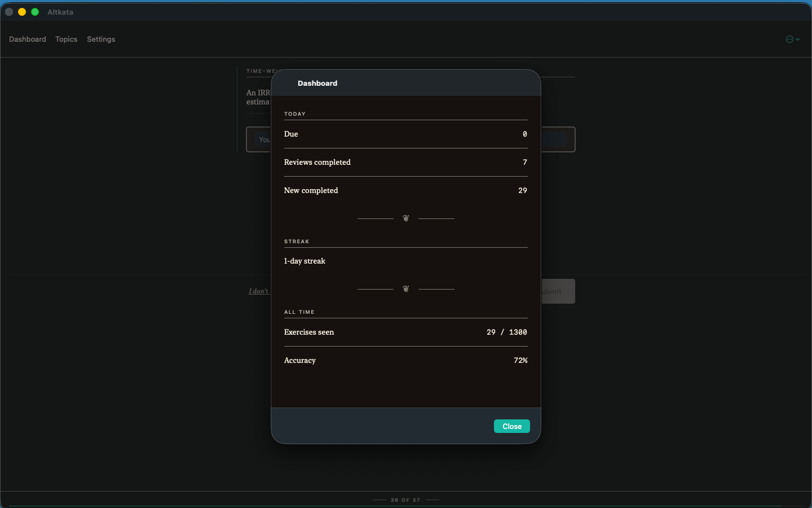
Task: Open the Topics menu item
Action: 67,39
